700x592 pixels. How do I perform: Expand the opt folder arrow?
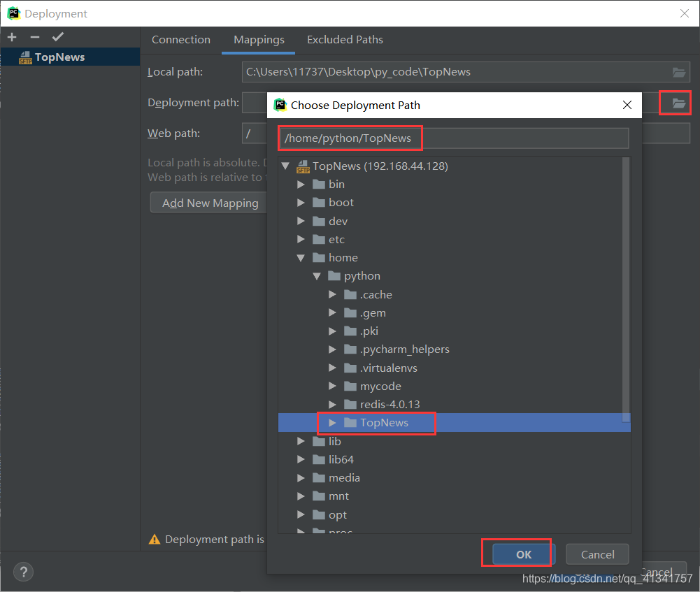pyautogui.click(x=301, y=514)
